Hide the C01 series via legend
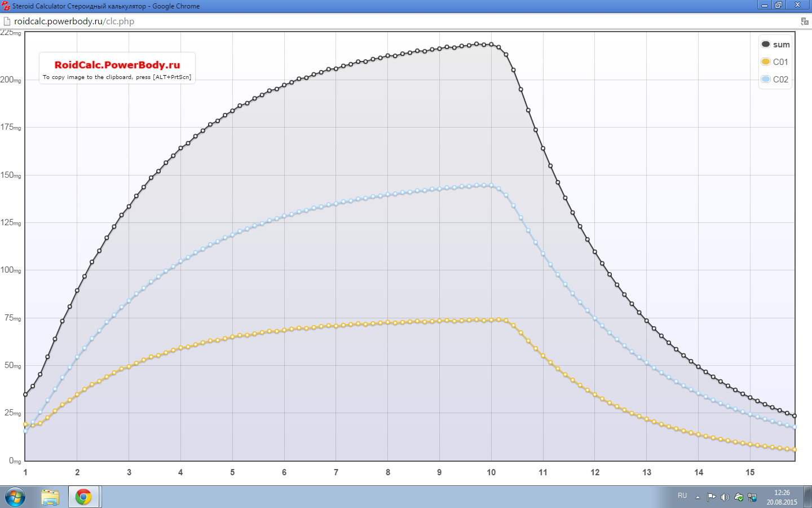The image size is (812, 508). 775,62
